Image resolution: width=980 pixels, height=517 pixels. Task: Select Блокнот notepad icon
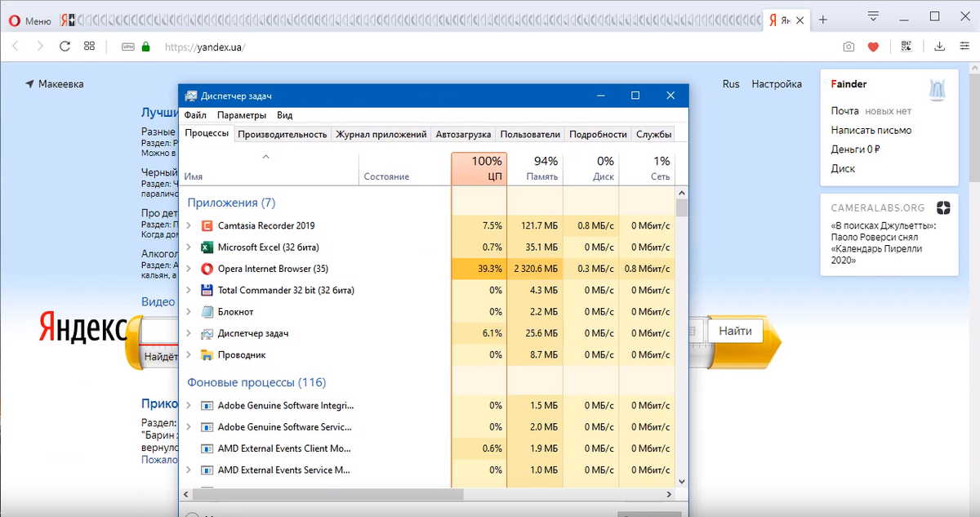207,312
